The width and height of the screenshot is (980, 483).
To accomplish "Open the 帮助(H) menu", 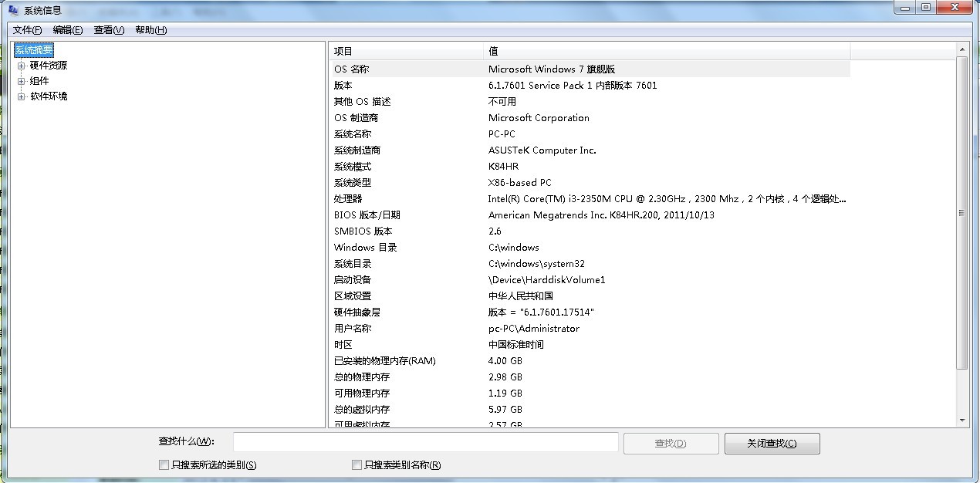I will pos(150,30).
